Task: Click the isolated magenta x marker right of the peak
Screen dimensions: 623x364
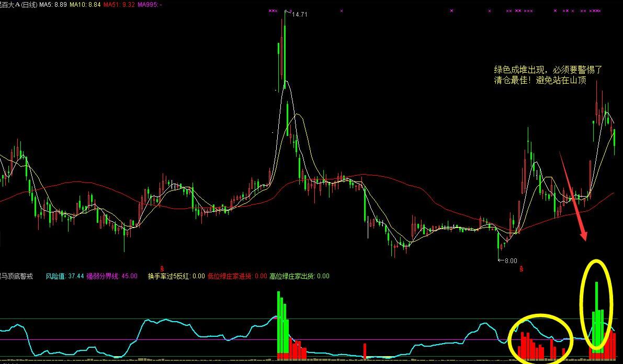Action: click(x=342, y=10)
